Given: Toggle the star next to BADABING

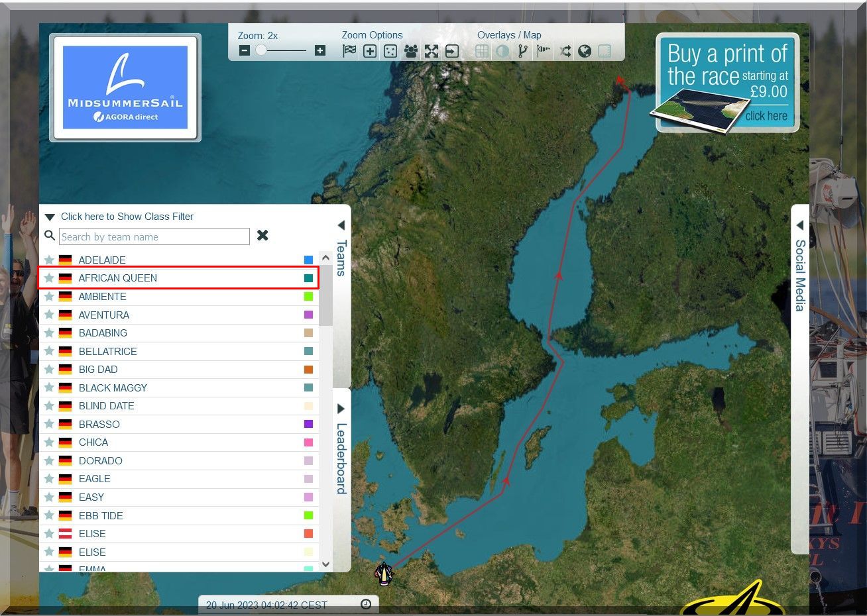Looking at the screenshot, I should [49, 333].
